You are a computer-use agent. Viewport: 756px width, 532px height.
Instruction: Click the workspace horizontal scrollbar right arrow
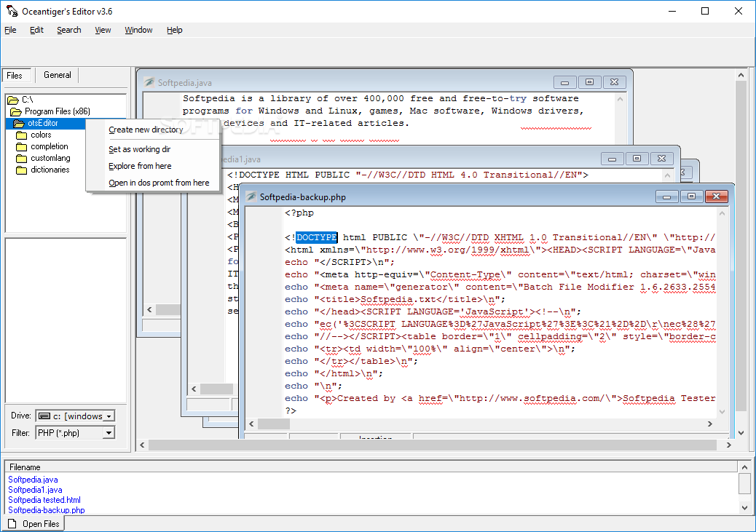tap(729, 445)
